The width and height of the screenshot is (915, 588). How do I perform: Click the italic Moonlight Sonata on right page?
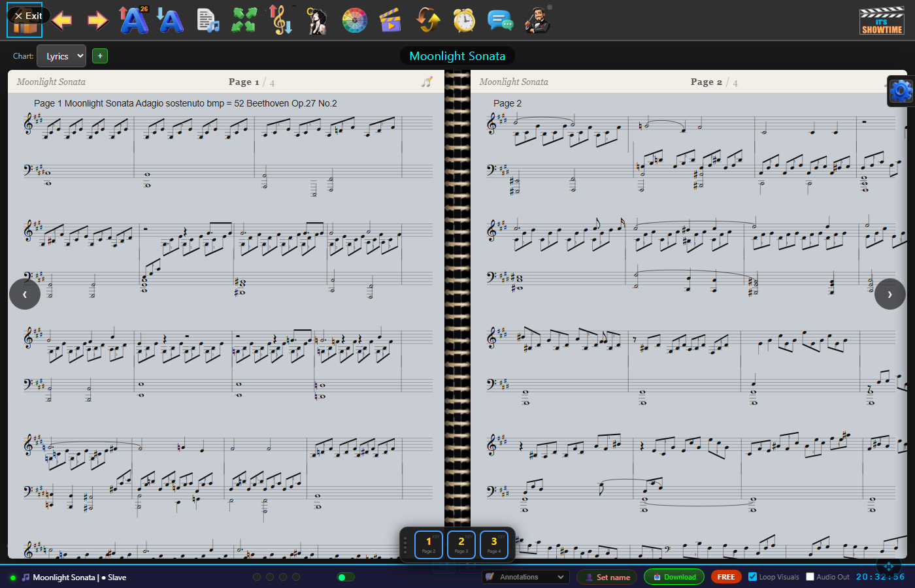click(514, 82)
